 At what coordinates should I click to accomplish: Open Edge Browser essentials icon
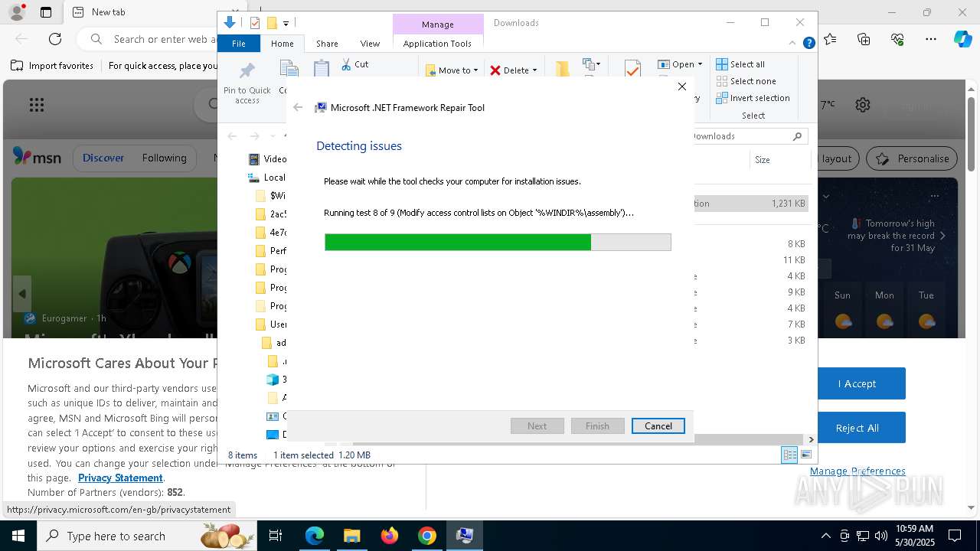pyautogui.click(x=897, y=39)
